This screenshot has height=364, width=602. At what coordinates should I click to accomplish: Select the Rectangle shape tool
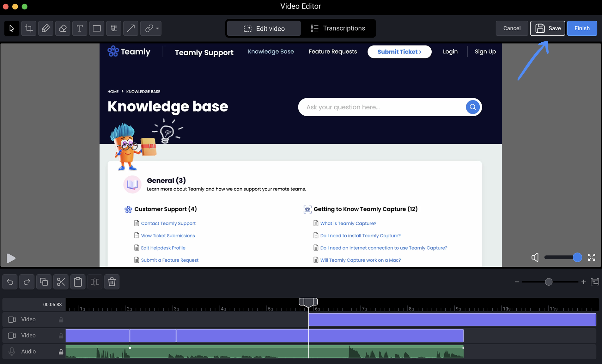97,28
